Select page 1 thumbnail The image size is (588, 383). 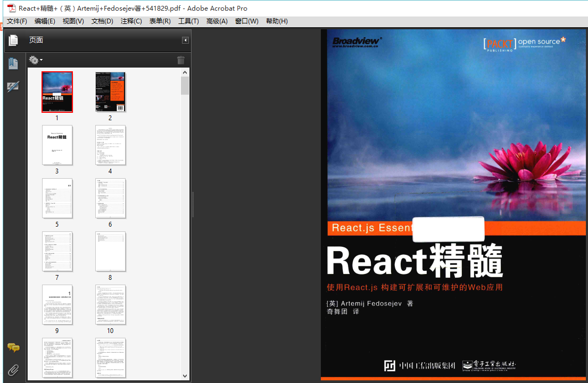(x=57, y=92)
